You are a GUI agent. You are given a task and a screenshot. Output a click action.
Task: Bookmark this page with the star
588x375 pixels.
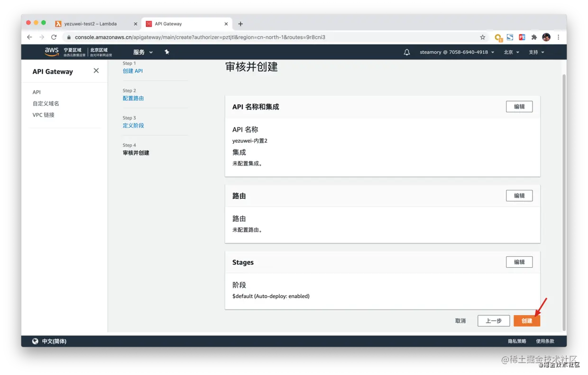483,37
